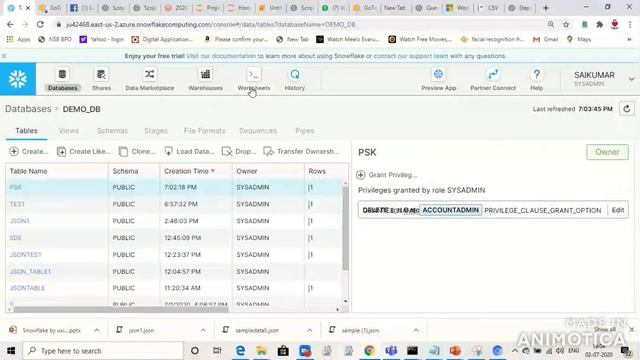Sort by Creation Time column
640x360 pixels.
[x=189, y=171]
